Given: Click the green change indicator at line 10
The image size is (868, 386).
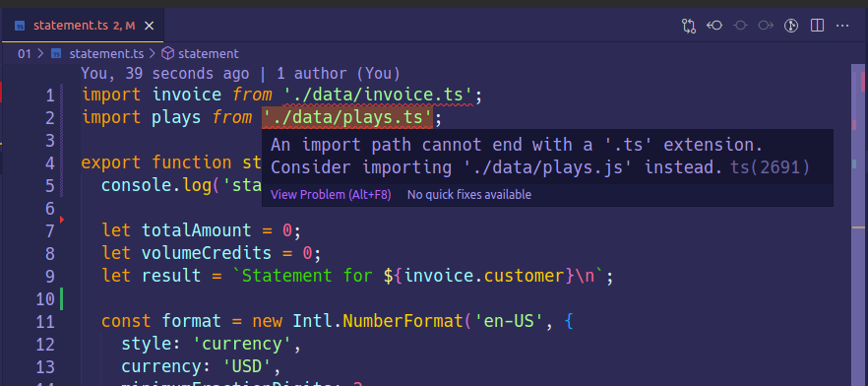Looking at the screenshot, I should point(61,299).
